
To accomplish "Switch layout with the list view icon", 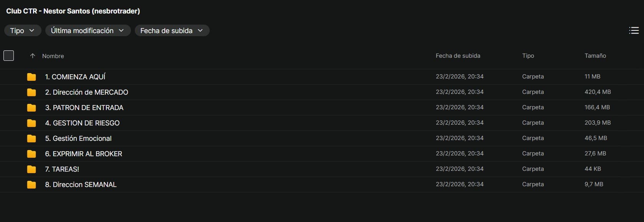I will click(634, 30).
